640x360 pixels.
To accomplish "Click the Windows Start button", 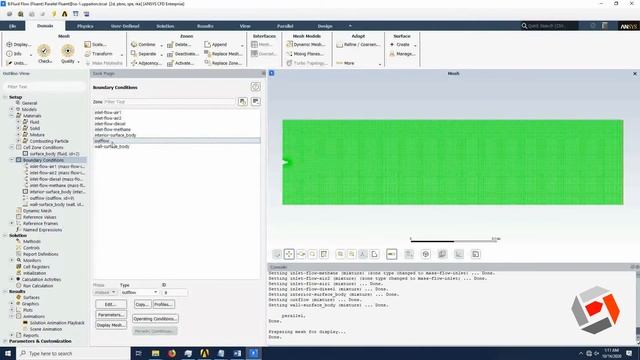I will (x=8, y=353).
